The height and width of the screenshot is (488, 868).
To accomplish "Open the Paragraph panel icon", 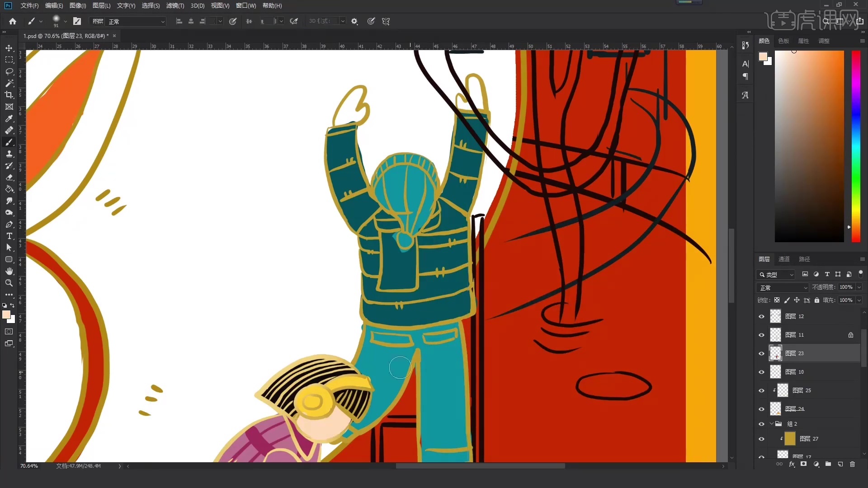I will 745,77.
